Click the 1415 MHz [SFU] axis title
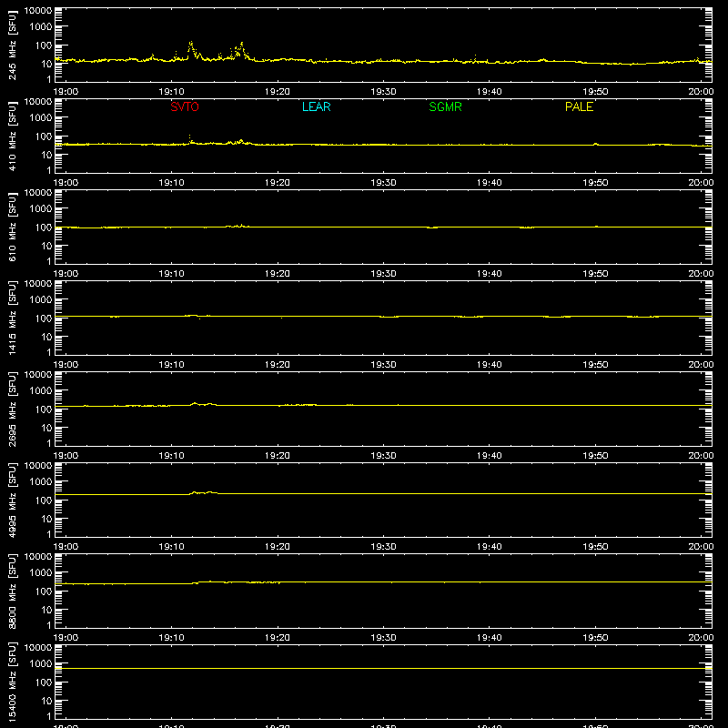 pos(12,318)
